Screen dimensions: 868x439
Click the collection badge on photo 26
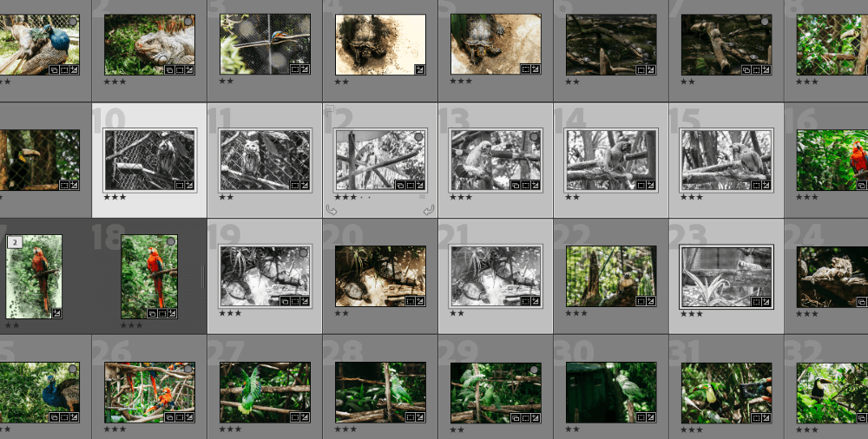tap(169, 416)
